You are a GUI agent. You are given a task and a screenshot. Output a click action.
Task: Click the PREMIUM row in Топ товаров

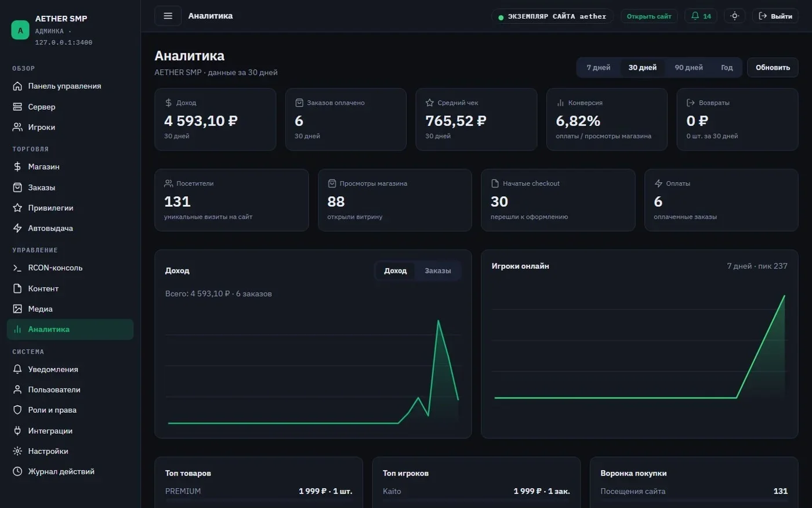259,491
